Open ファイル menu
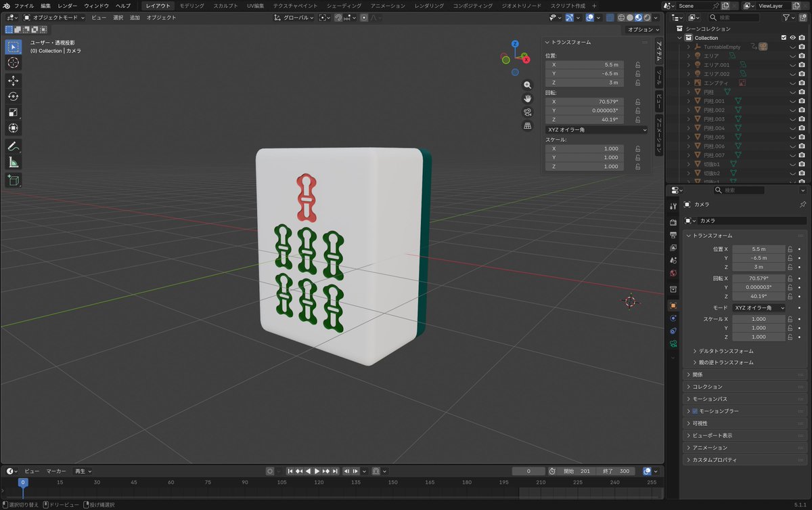Image resolution: width=812 pixels, height=510 pixels. (x=24, y=5)
